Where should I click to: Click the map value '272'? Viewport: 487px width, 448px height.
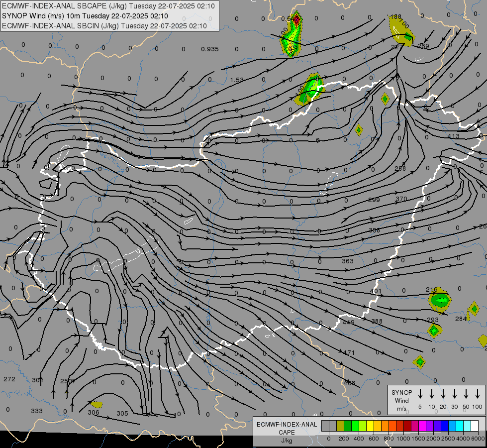click(9, 379)
